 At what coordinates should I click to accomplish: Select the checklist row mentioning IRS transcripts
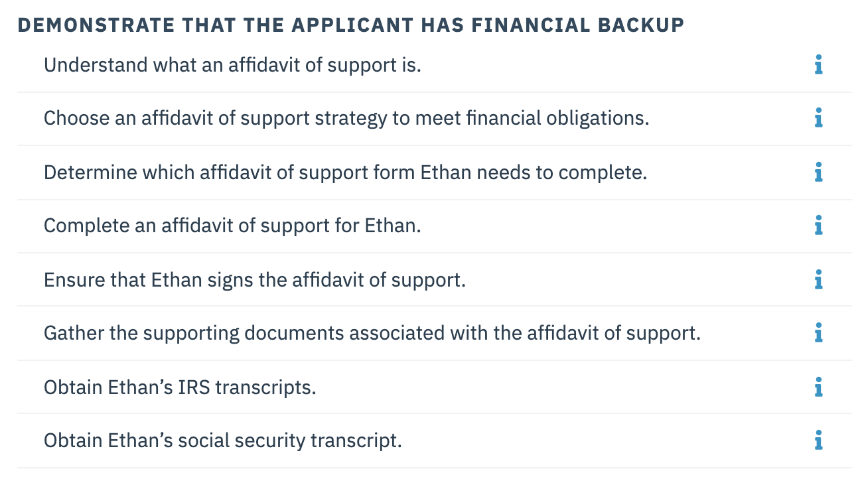435,387
